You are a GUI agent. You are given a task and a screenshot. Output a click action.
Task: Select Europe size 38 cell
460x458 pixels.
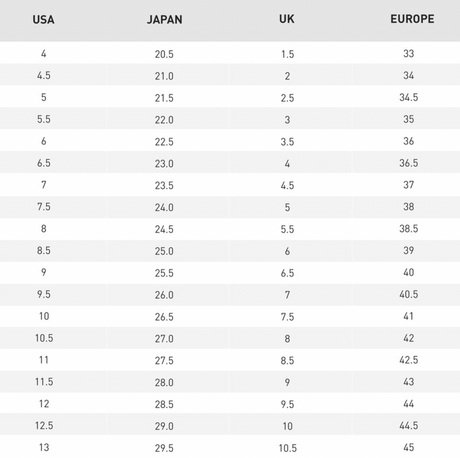[409, 207]
